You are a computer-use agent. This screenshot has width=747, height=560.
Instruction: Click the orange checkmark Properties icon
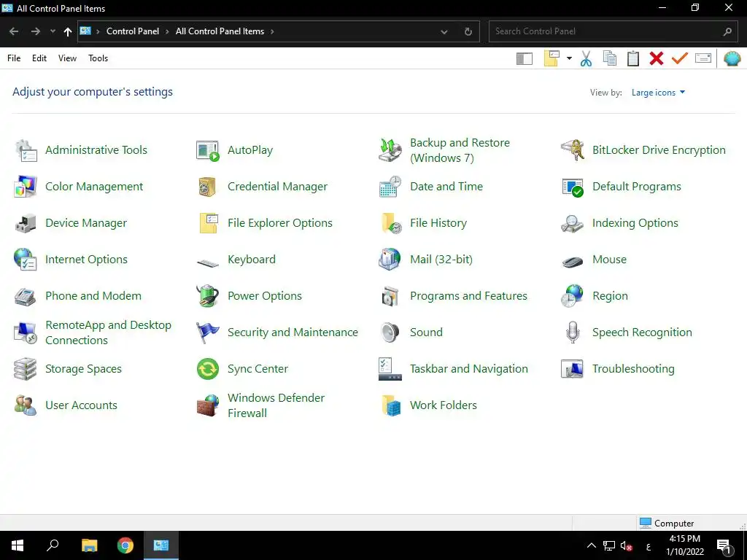point(680,58)
